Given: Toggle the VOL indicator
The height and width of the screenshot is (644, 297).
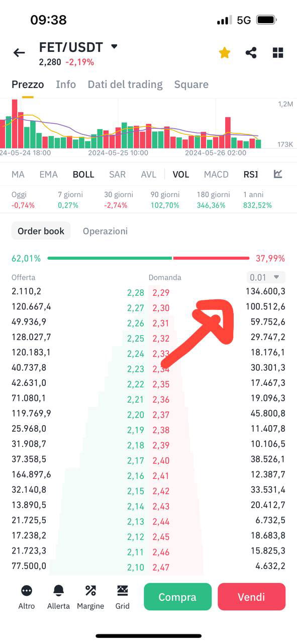Looking at the screenshot, I should point(181,174).
